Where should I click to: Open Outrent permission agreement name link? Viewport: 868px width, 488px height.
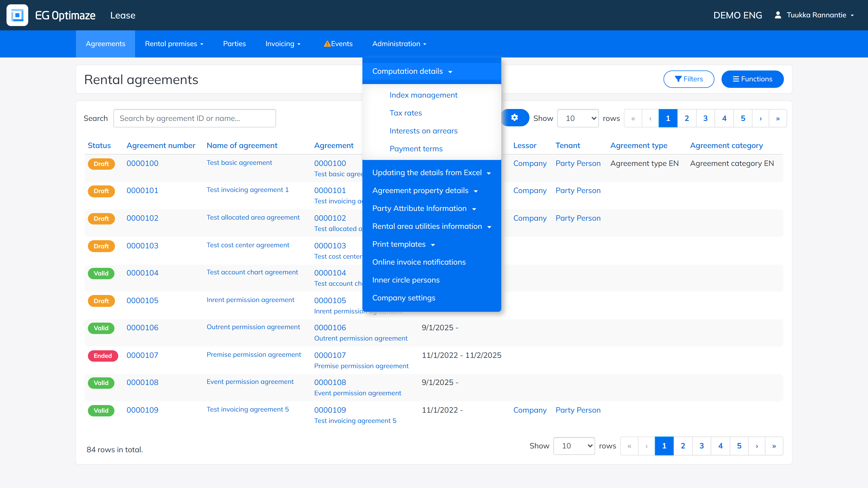pos(253,327)
